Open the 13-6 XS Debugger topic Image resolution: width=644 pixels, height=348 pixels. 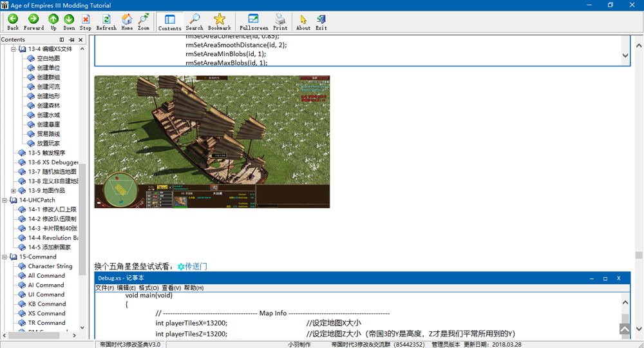[x=53, y=162]
